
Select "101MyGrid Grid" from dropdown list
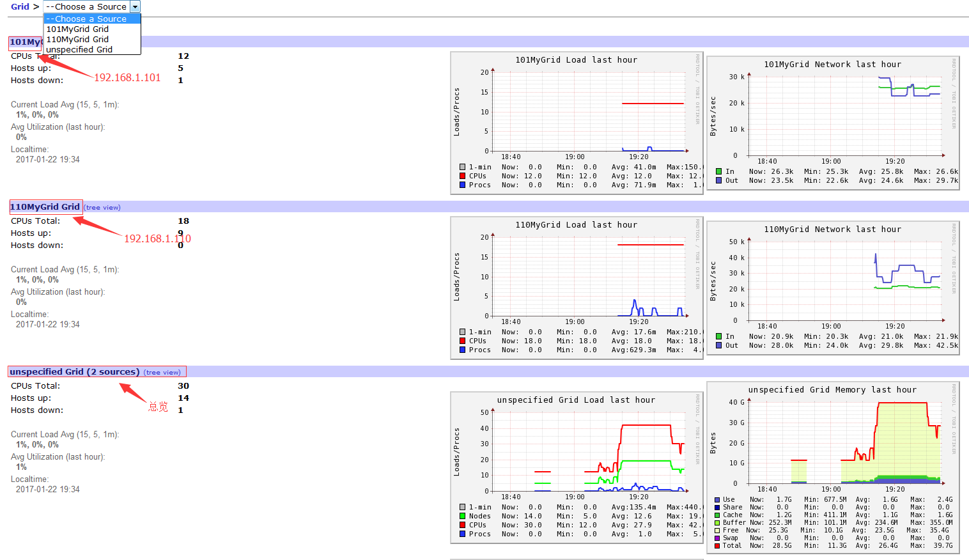click(77, 29)
